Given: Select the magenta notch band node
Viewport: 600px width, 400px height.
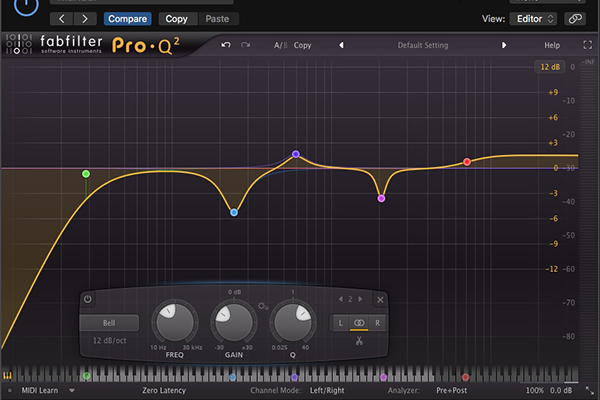Looking at the screenshot, I should pos(381,199).
